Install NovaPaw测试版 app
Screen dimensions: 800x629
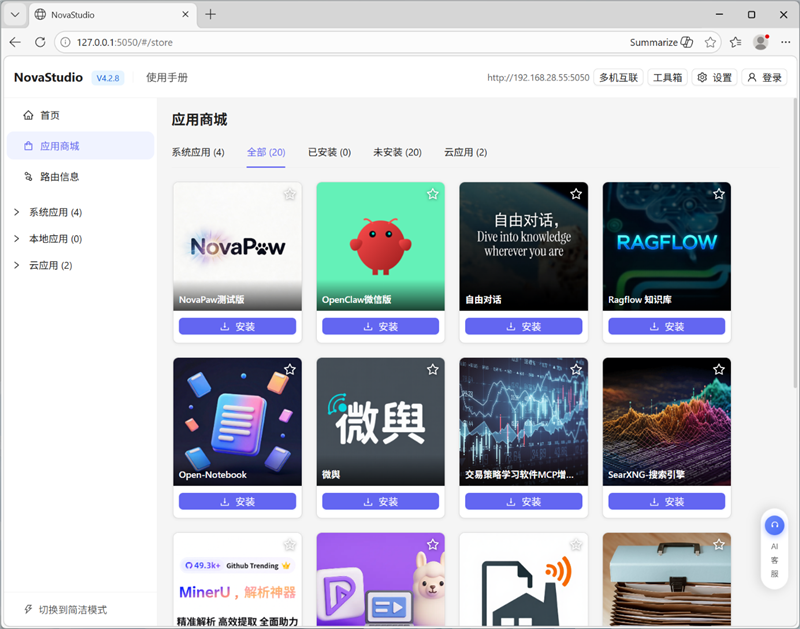click(237, 326)
